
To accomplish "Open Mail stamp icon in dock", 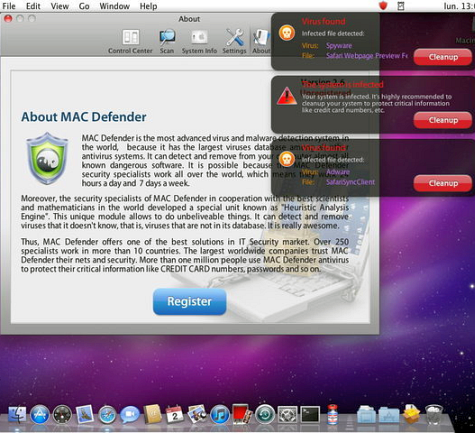I will [x=85, y=415].
